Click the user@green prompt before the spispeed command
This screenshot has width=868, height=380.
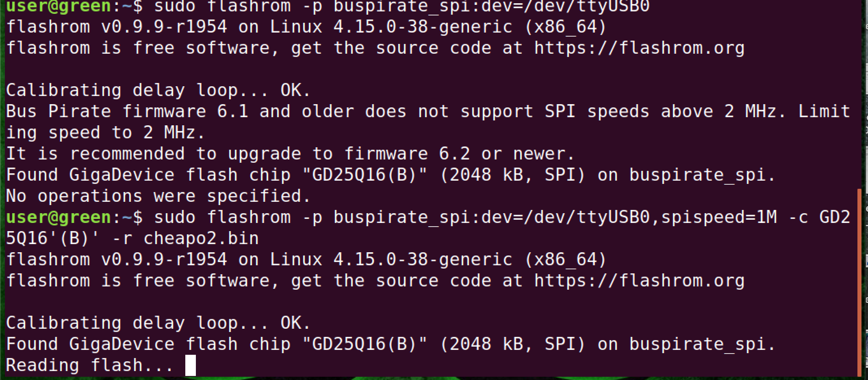pos(58,217)
